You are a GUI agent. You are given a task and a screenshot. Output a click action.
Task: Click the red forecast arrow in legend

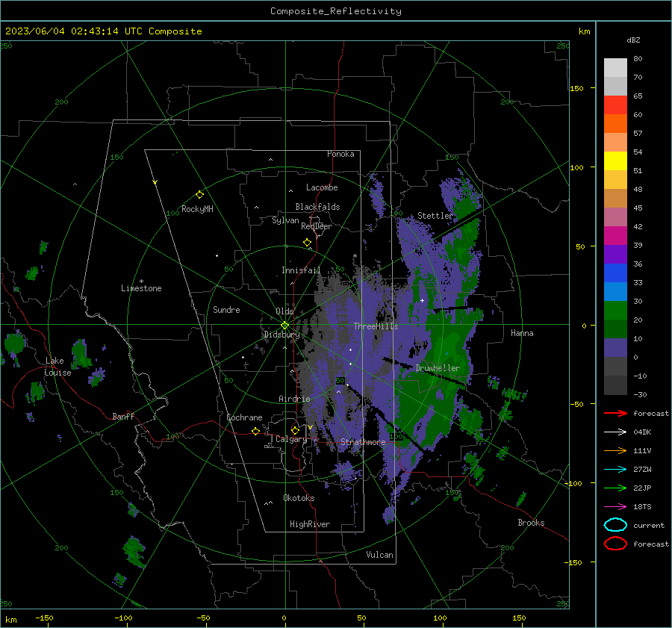pos(615,413)
